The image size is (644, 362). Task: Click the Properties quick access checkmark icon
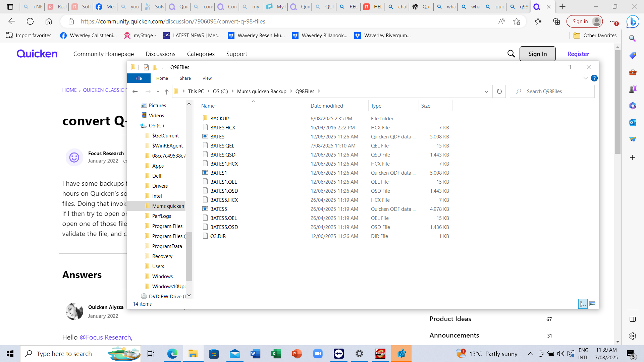pos(146,67)
